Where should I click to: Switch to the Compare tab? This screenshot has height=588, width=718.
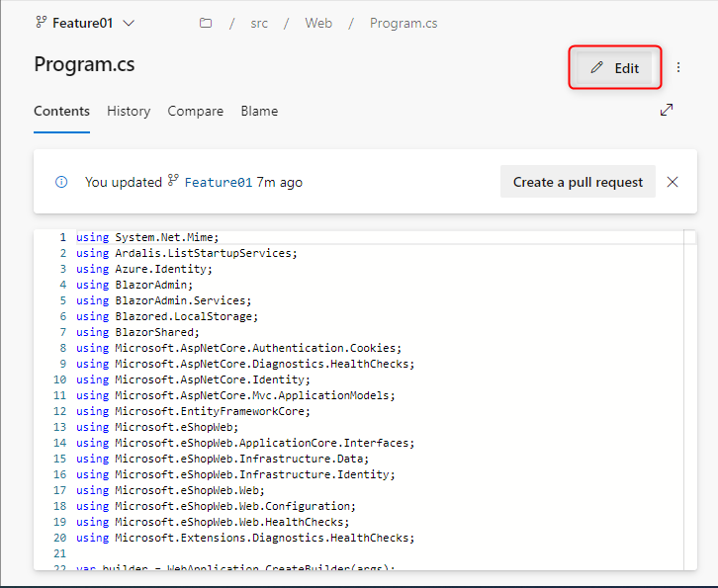click(x=196, y=112)
